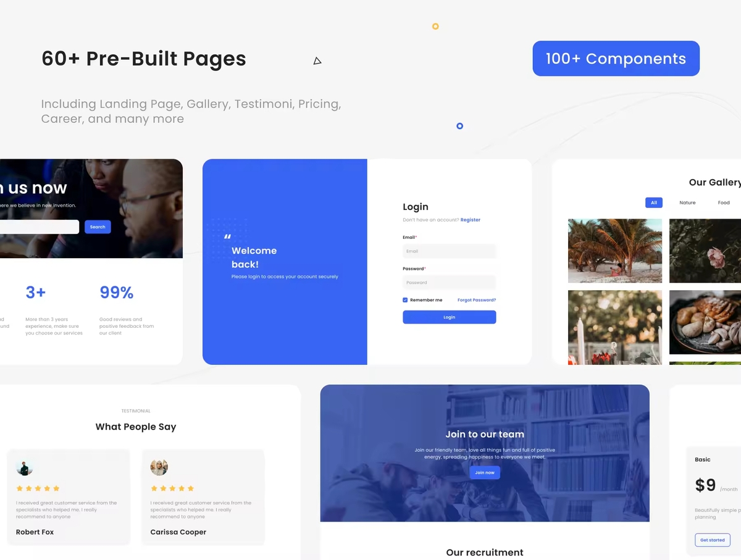Click Carissa Cooper's avatar image
Image resolution: width=741 pixels, height=560 pixels.
[159, 467]
